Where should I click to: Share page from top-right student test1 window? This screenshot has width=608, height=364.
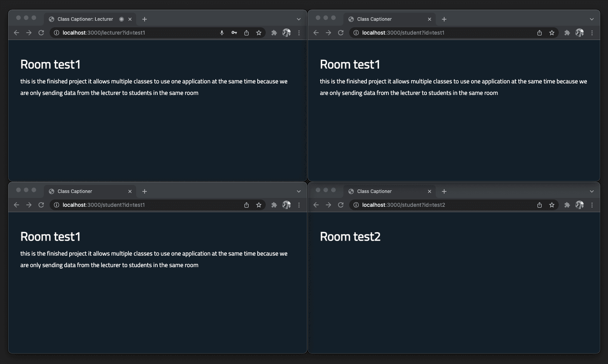(x=540, y=33)
